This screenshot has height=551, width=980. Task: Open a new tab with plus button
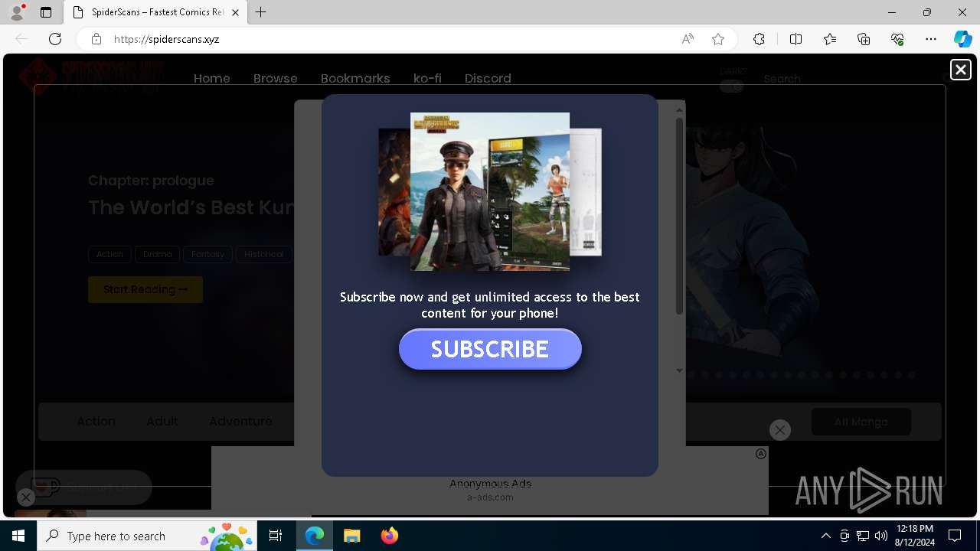pyautogui.click(x=261, y=12)
